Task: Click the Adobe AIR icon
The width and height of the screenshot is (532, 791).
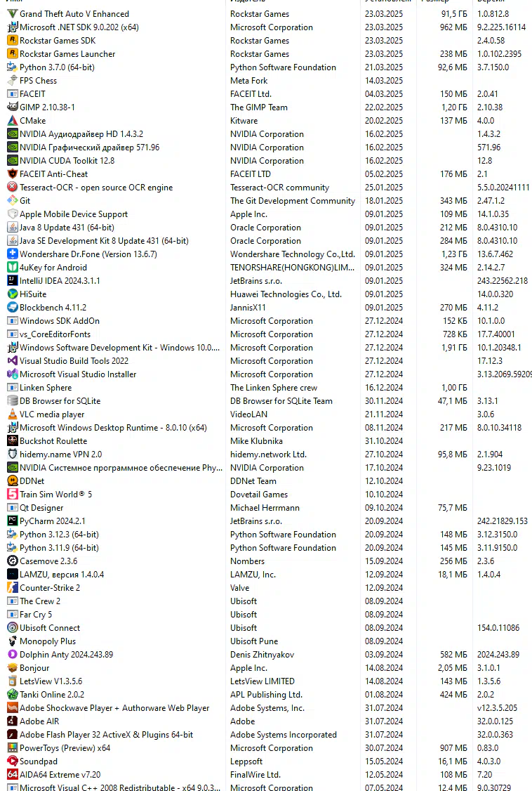Action: coord(12,721)
